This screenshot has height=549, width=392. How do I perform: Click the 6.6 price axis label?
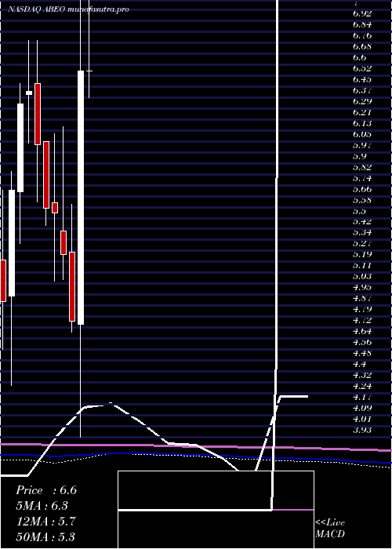click(360, 57)
